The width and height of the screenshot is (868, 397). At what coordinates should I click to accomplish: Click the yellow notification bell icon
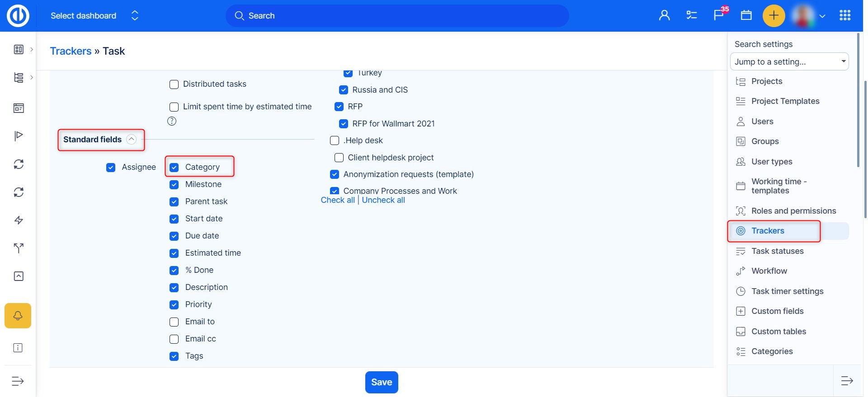click(x=18, y=315)
